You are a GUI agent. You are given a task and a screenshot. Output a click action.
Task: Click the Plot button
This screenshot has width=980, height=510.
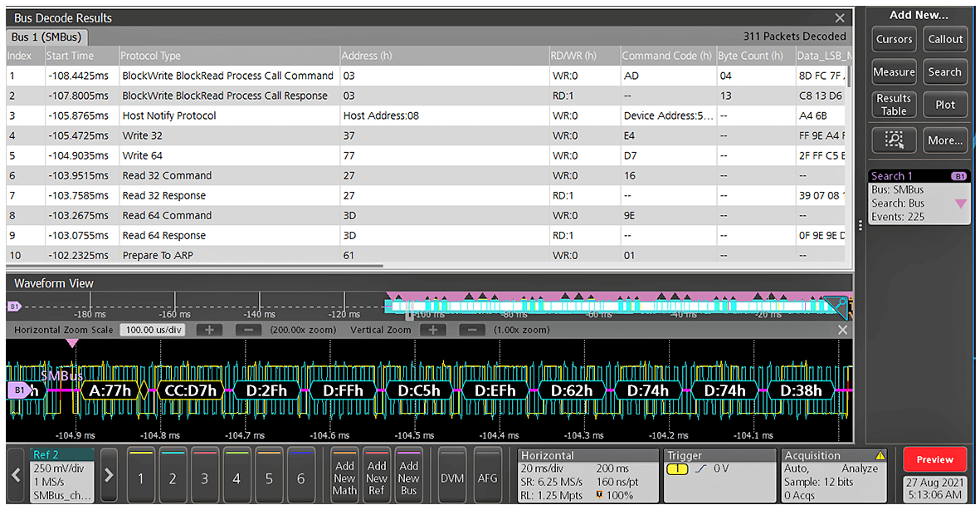945,105
